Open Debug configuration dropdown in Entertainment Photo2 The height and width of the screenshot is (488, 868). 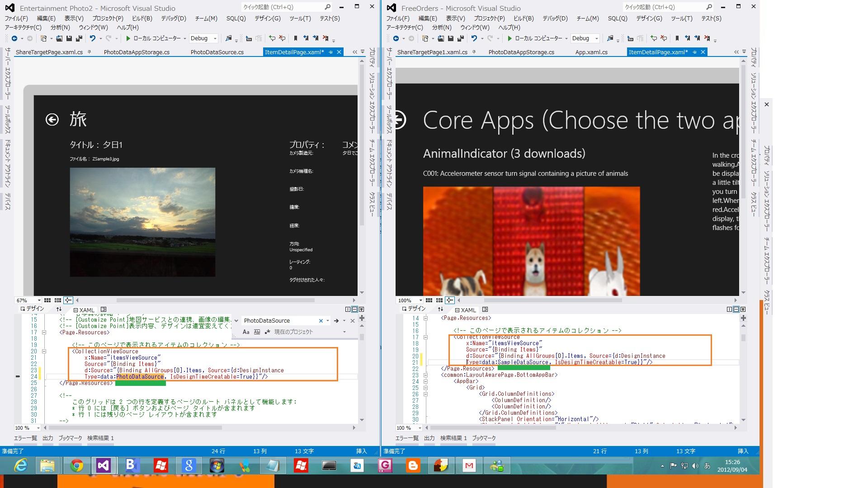[x=215, y=38]
